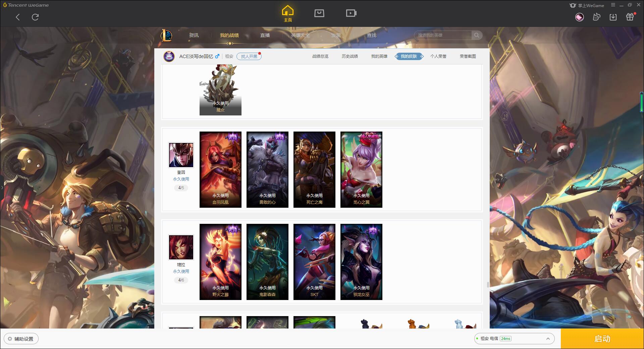Open the friends hand gesture icon
644x349 pixels.
[596, 17]
